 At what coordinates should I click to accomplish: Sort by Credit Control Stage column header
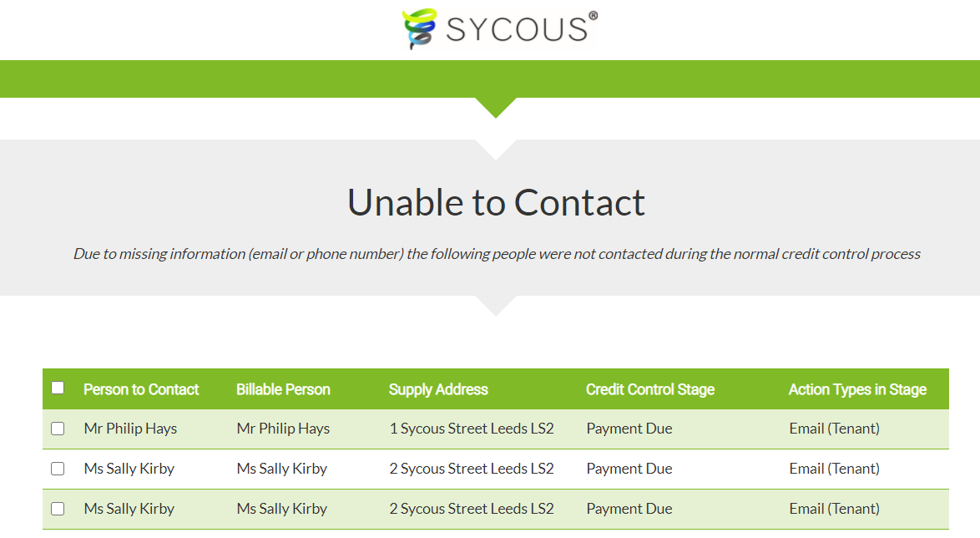coord(650,389)
